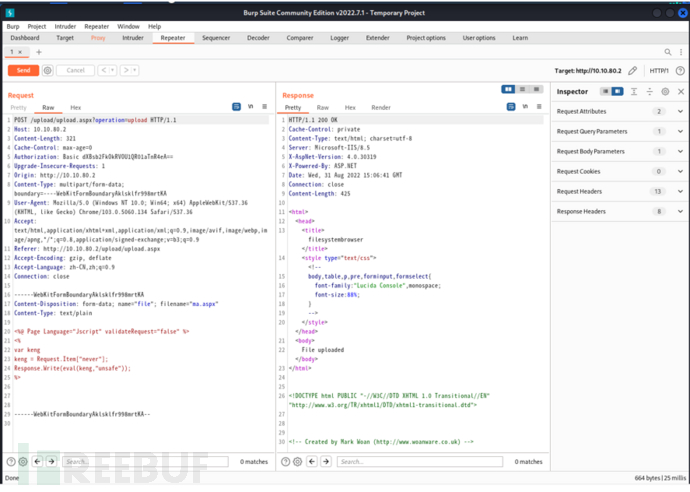
Task: Jump to previous Request search match
Action: click(x=37, y=462)
